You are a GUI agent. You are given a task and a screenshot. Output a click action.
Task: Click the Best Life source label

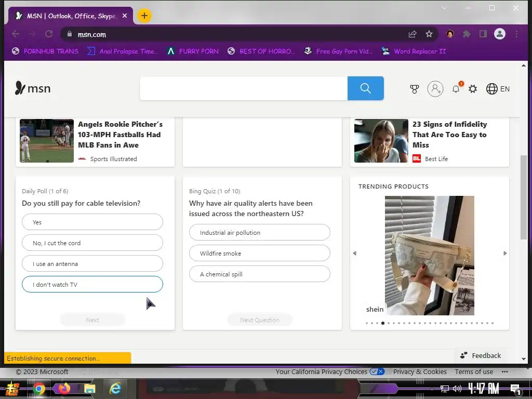pyautogui.click(x=436, y=159)
